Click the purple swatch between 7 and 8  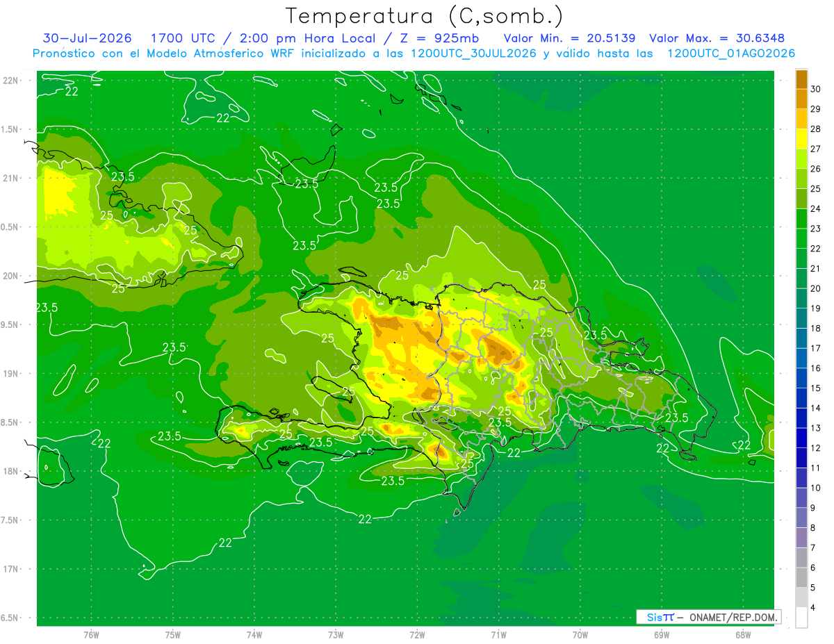coord(801,538)
